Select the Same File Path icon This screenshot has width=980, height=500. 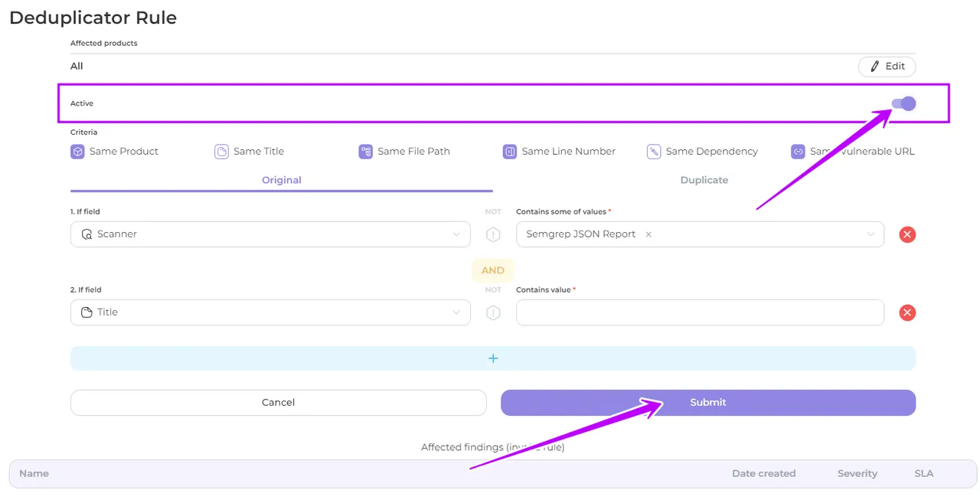365,152
